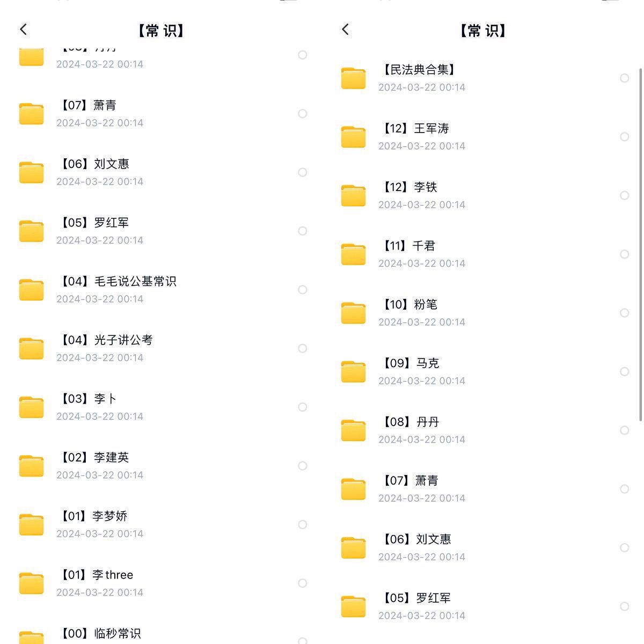The height and width of the screenshot is (644, 644).
Task: Select the radio circle for 【02】李建英
Action: (x=303, y=466)
